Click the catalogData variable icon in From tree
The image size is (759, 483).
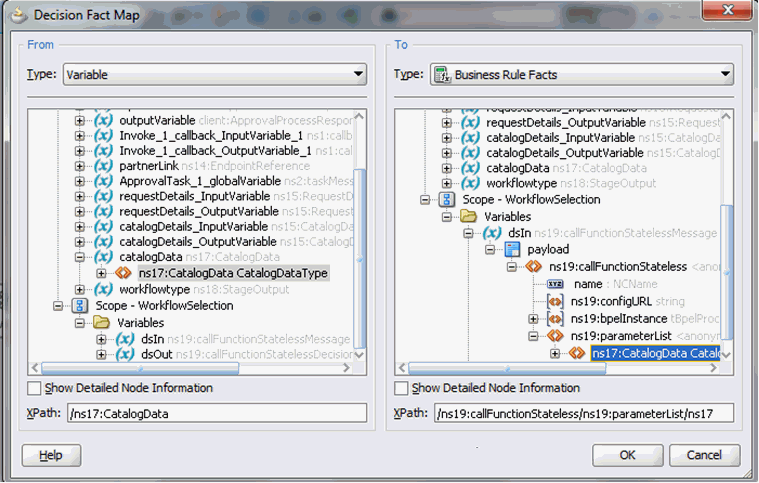click(103, 257)
